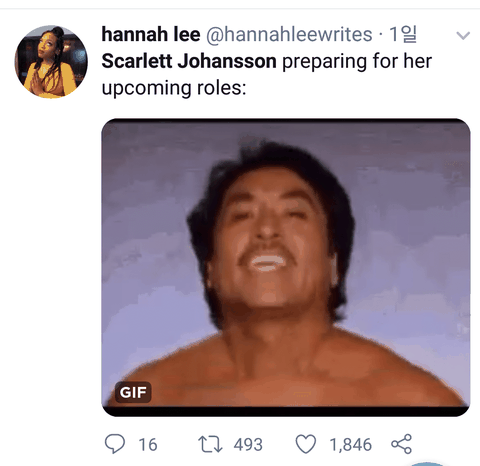Click the 1,846 likes count

(x=351, y=445)
